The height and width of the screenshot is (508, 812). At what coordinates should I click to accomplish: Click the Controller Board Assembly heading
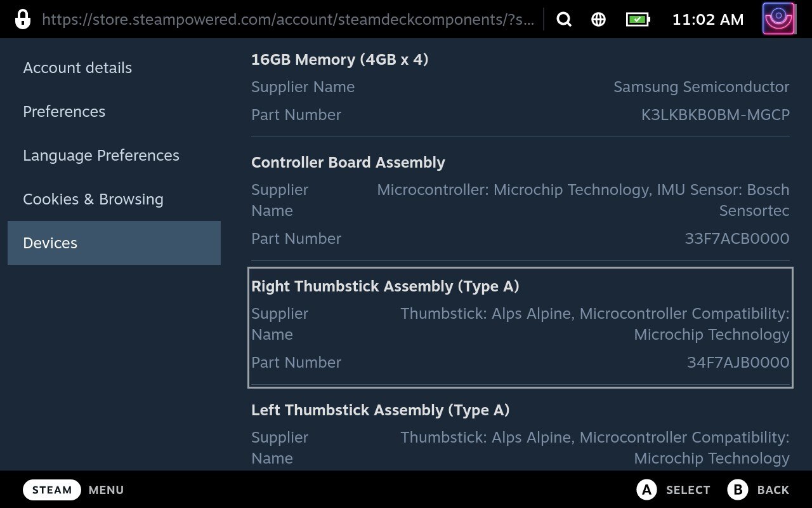click(x=348, y=163)
